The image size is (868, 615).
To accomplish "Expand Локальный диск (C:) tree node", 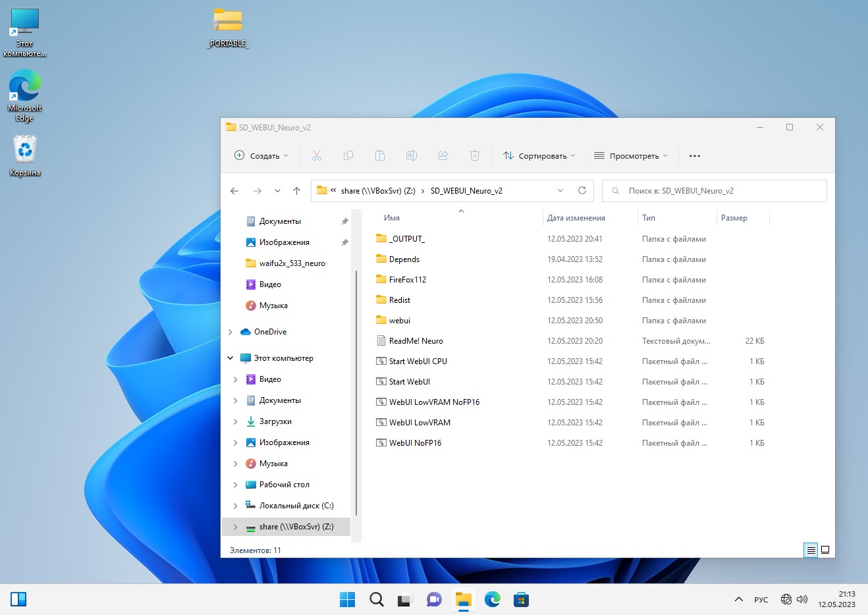I will click(x=236, y=506).
